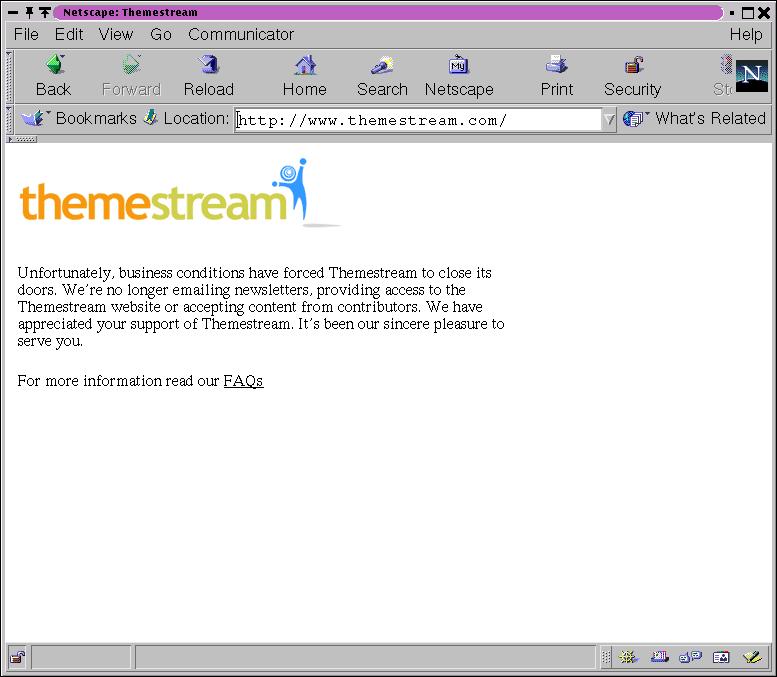Open the Edit menu
Viewport: 777px width, 677px height.
point(69,34)
